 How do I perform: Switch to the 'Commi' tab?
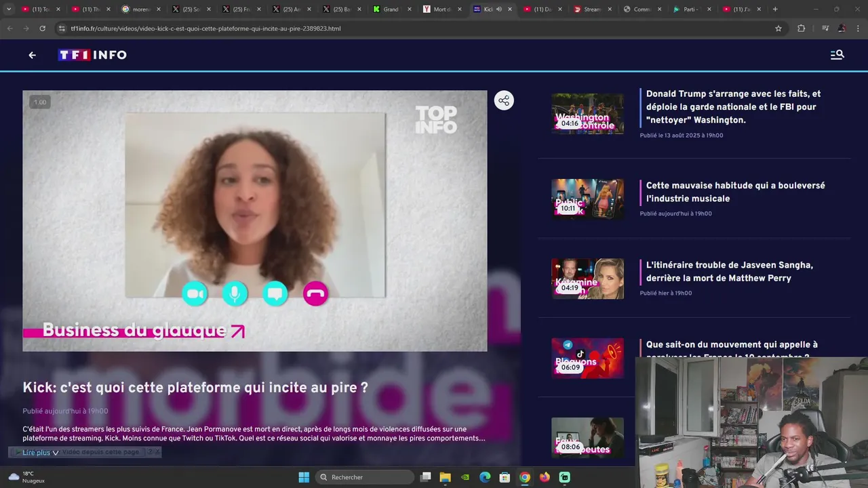[x=643, y=9]
